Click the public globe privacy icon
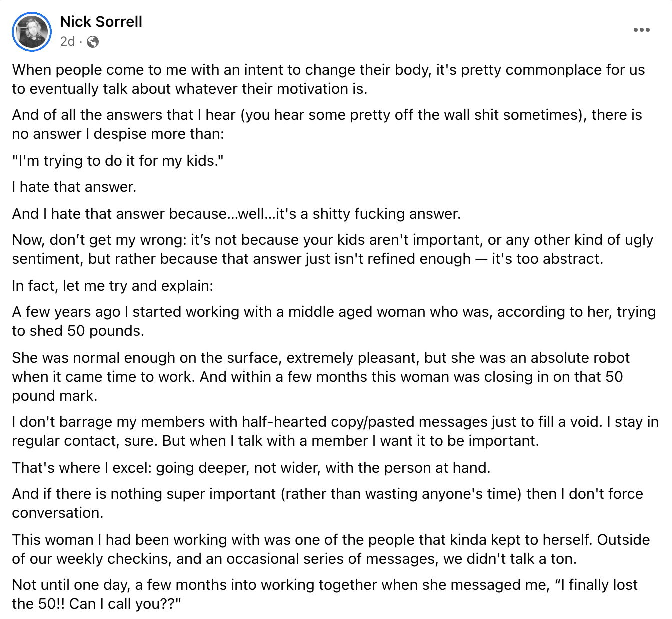Image resolution: width=672 pixels, height=619 pixels. tap(93, 42)
